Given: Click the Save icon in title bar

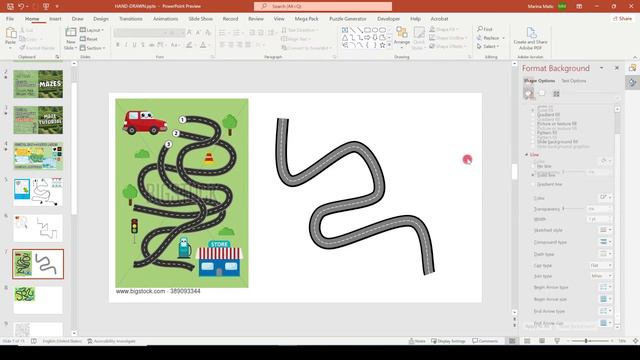Looking at the screenshot, I should point(10,7).
